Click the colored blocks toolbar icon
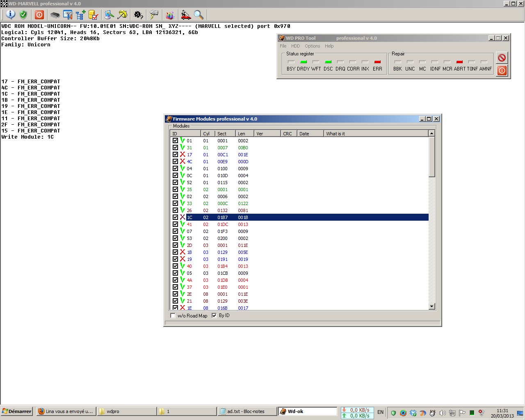Viewport: 525px width, 420px height. 170,15
